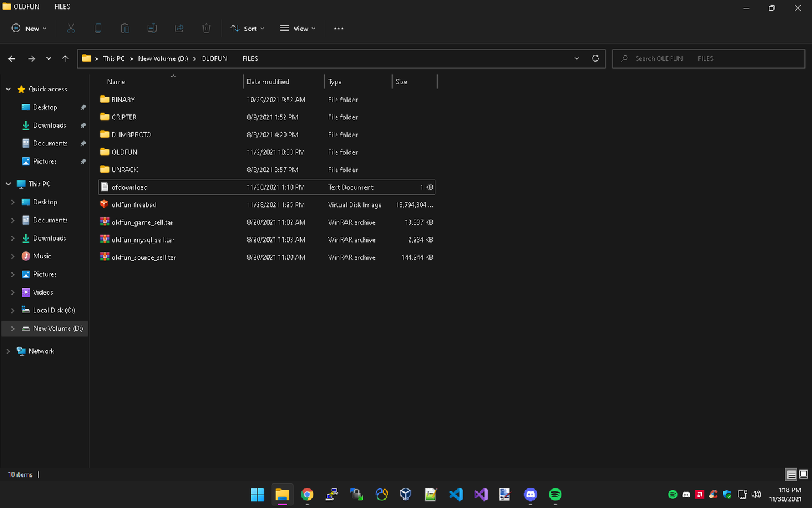Image resolution: width=812 pixels, height=508 pixels.
Task: Click This PC in address breadcrumb
Action: (x=114, y=58)
